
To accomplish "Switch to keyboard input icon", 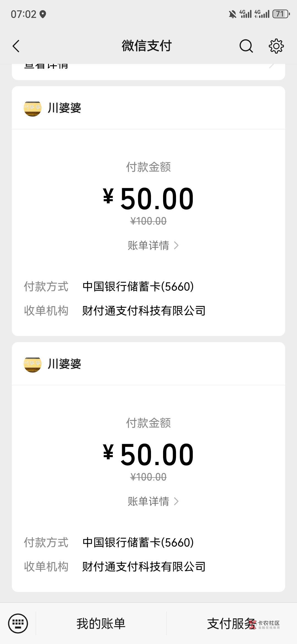I will (18, 623).
